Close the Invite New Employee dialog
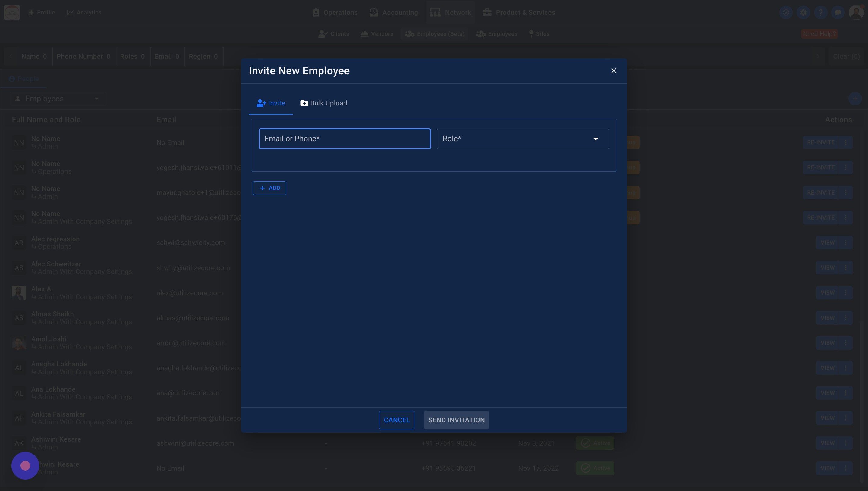The height and width of the screenshot is (491, 868). coord(614,70)
